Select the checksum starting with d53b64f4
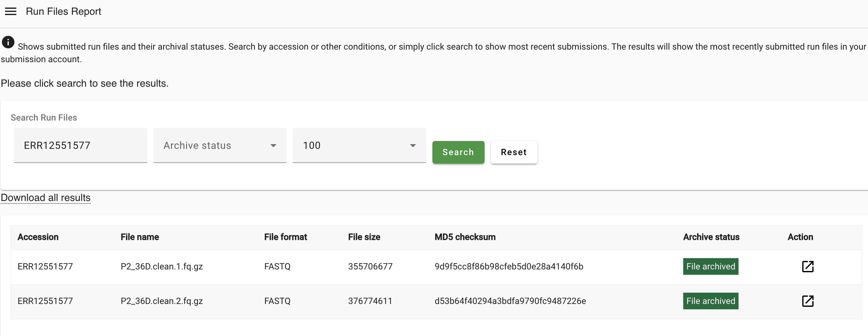 coord(510,301)
